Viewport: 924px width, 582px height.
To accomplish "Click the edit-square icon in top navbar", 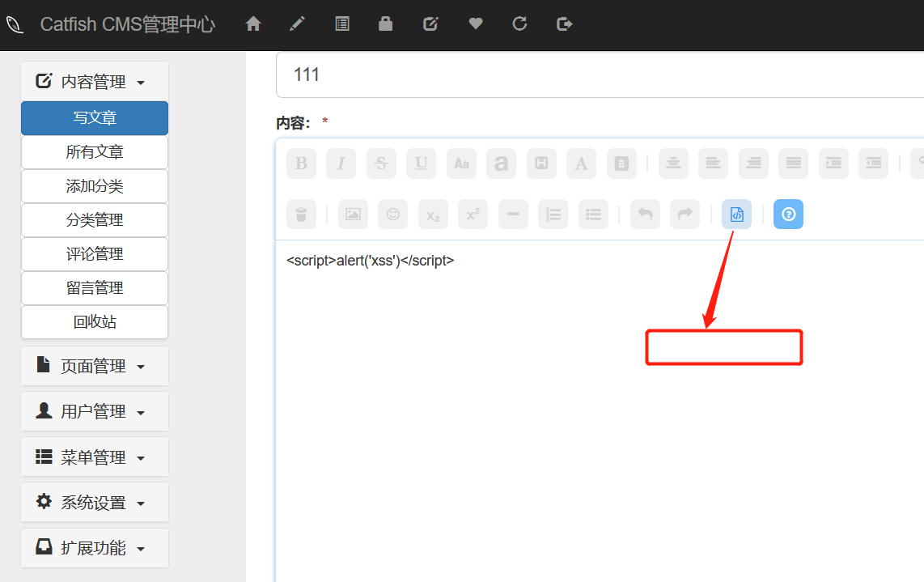I will point(430,23).
